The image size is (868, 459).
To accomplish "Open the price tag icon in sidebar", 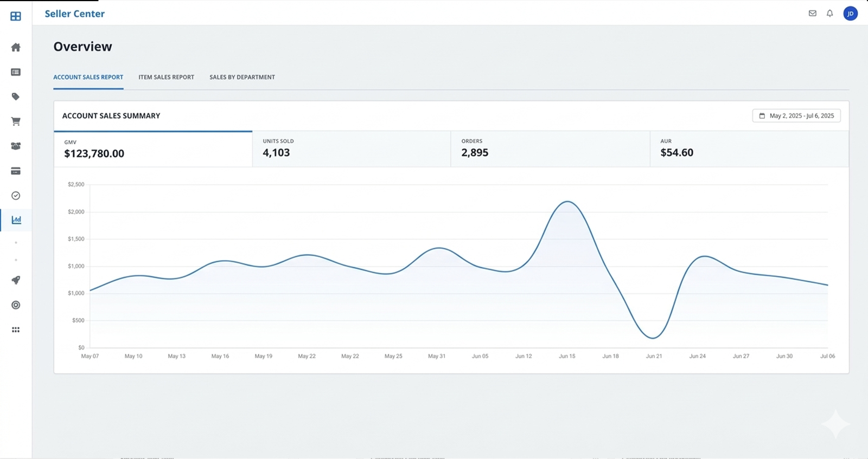I will coord(16,96).
